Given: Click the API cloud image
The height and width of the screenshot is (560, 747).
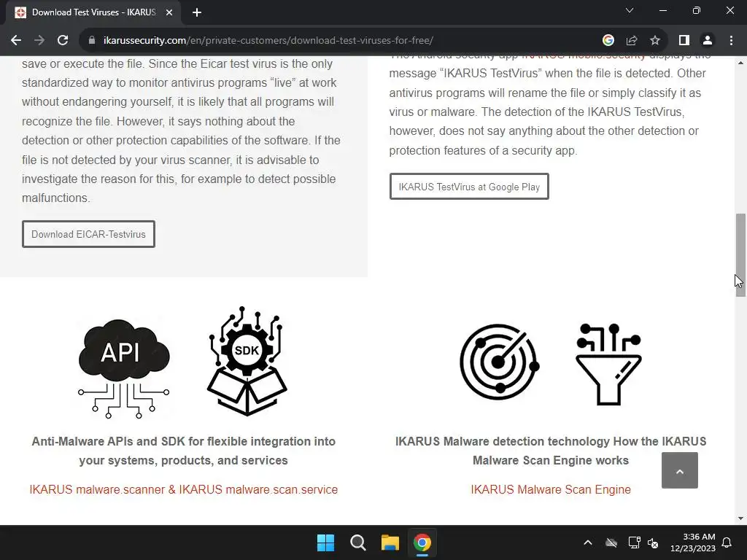Looking at the screenshot, I should [x=123, y=368].
